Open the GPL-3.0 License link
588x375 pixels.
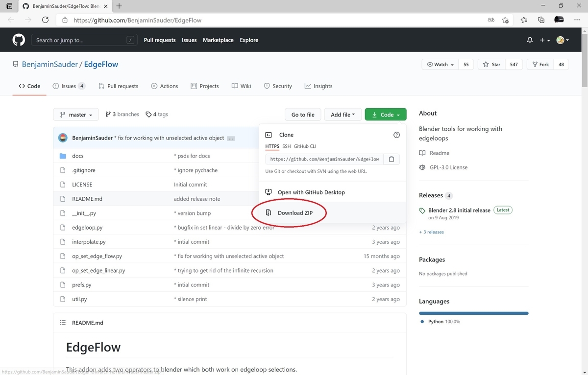click(443, 167)
